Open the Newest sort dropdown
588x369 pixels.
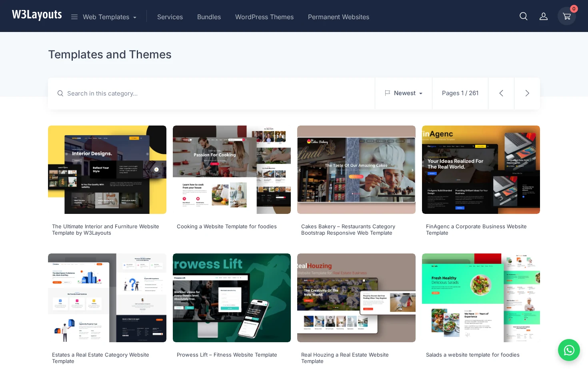coord(404,93)
